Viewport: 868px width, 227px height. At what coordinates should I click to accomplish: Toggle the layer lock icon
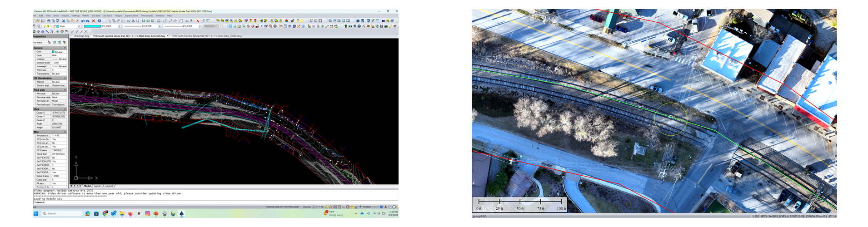pos(55,26)
